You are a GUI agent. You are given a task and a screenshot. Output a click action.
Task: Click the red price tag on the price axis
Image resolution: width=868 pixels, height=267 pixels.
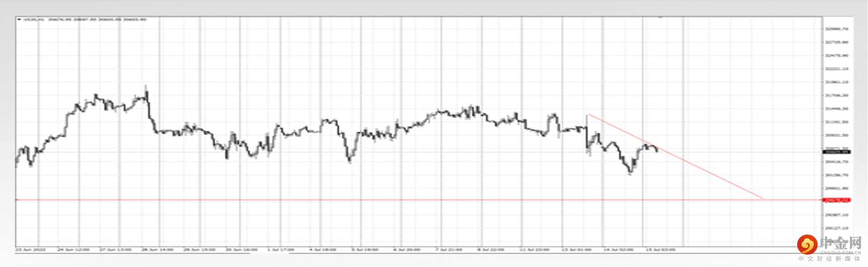[836, 200]
